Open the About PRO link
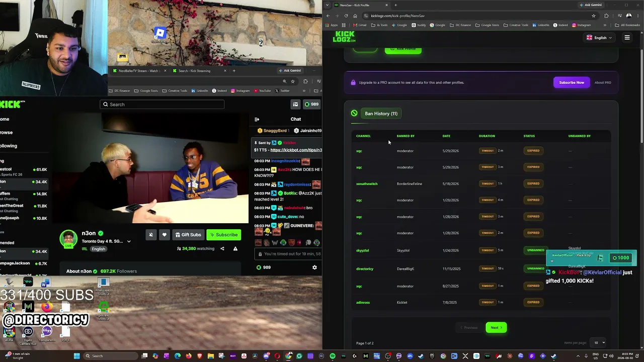 603,82
